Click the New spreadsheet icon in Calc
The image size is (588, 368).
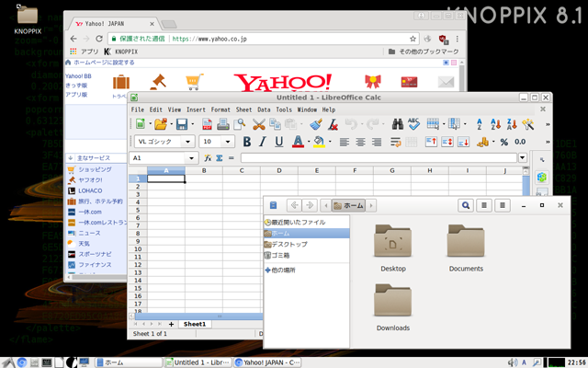(141, 124)
